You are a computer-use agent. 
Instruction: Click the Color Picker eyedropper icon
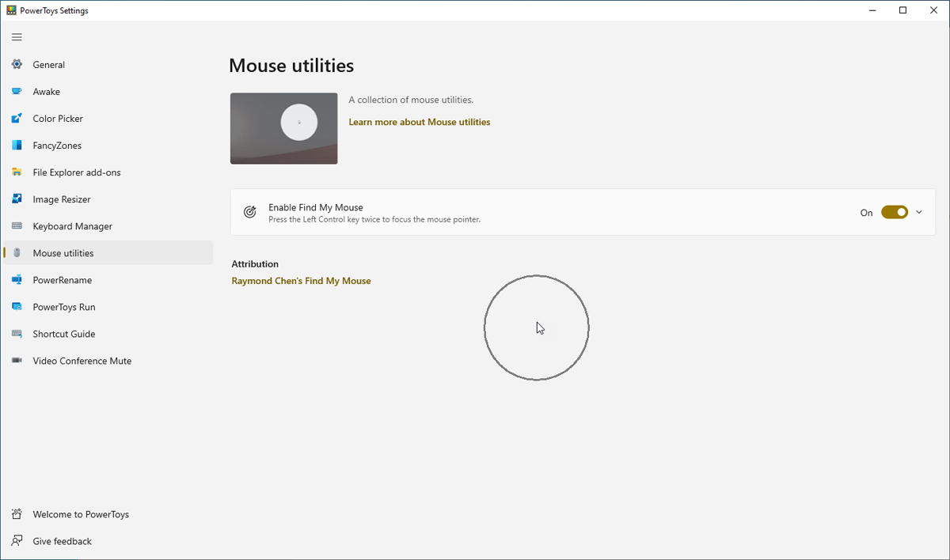17,119
